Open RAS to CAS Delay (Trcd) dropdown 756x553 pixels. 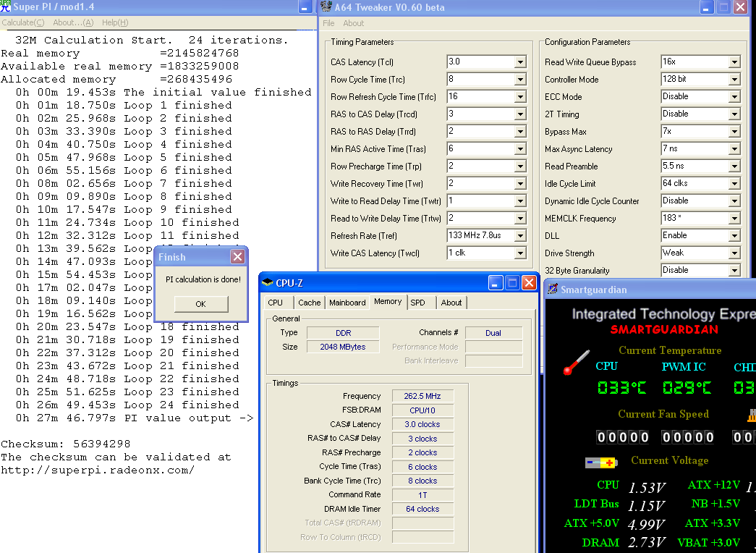520,114
